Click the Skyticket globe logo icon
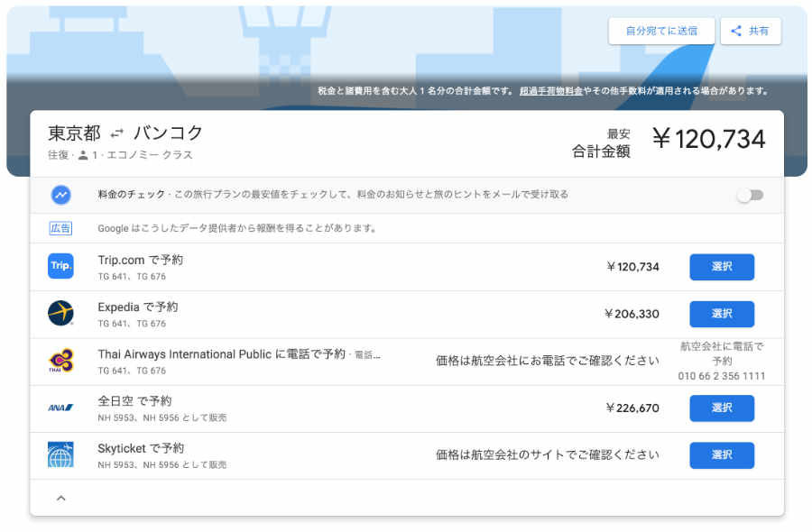 [60, 454]
